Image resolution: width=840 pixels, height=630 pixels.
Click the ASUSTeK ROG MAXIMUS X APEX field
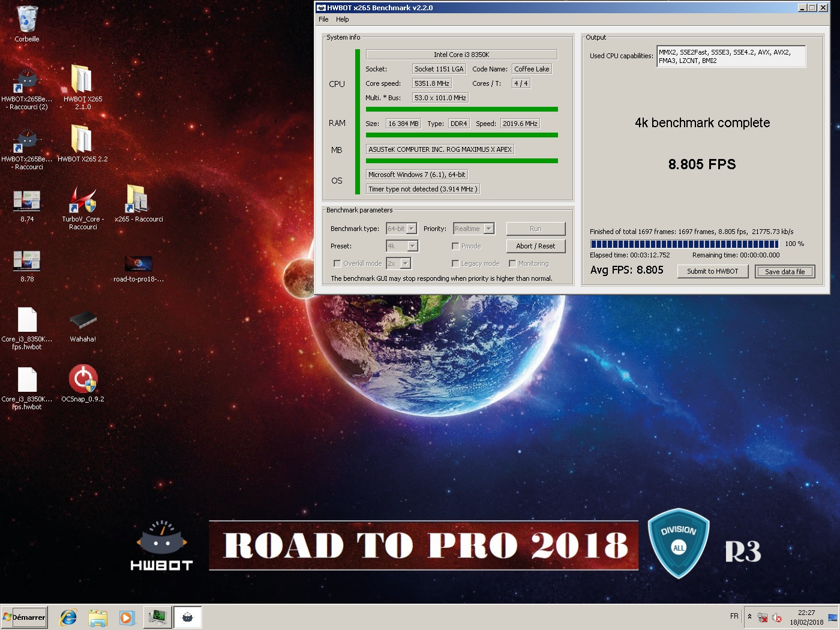click(440, 149)
